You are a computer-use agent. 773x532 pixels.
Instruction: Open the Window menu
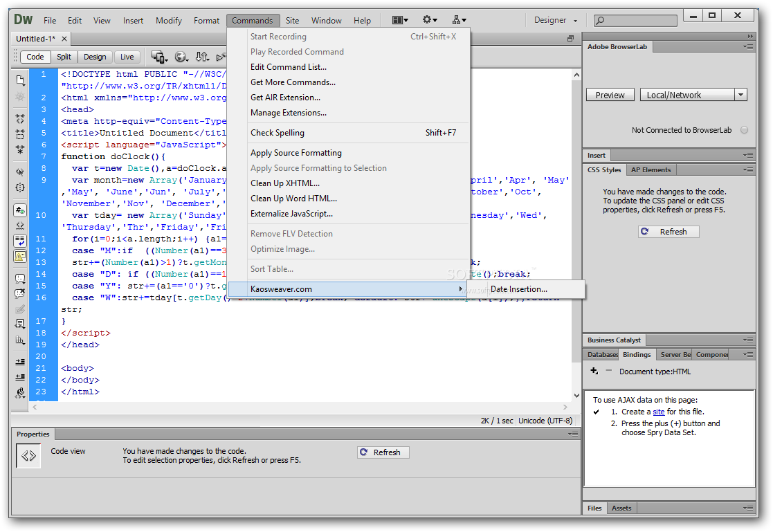click(x=327, y=21)
